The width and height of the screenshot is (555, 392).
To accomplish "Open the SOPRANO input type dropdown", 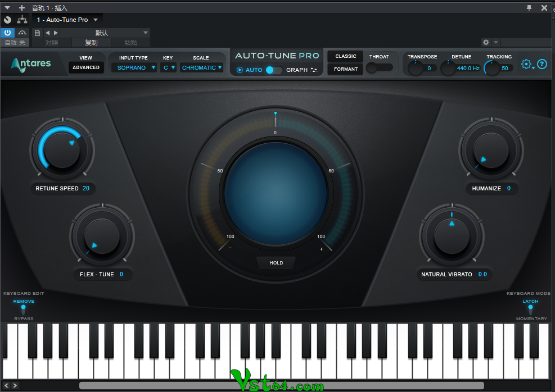I will [x=134, y=67].
